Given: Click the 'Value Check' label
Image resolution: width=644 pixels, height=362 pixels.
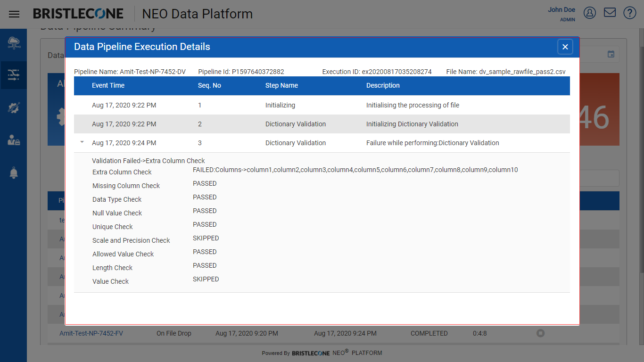Looking at the screenshot, I should [110, 281].
